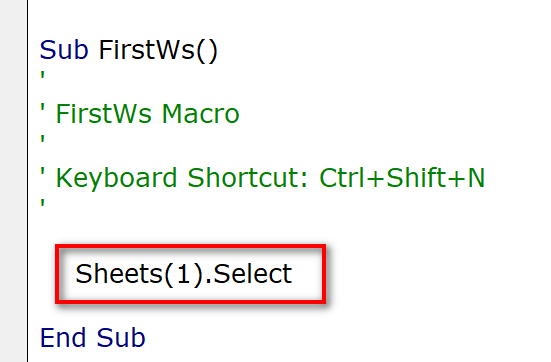Viewport: 551px width, 362px height.
Task: Click the word Shift in shortcut comment
Action: click(416, 177)
